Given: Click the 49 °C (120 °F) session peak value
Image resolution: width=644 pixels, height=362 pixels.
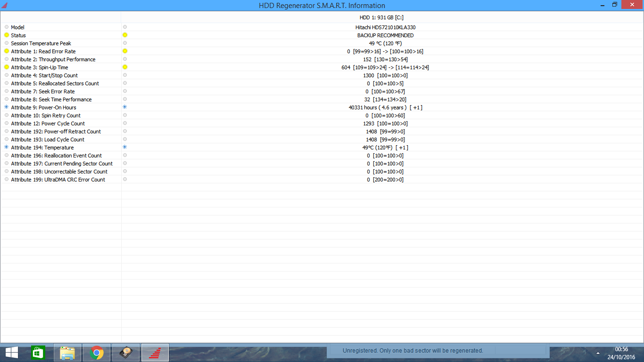Looking at the screenshot, I should click(x=385, y=43).
